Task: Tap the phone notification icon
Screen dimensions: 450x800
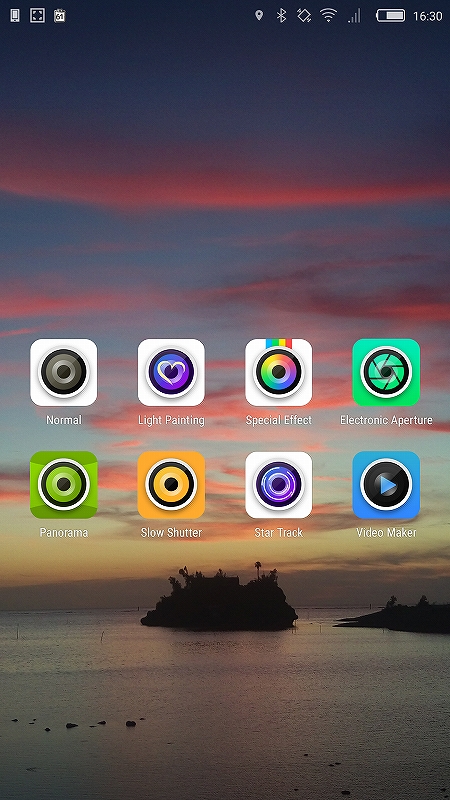Action: click(15, 16)
